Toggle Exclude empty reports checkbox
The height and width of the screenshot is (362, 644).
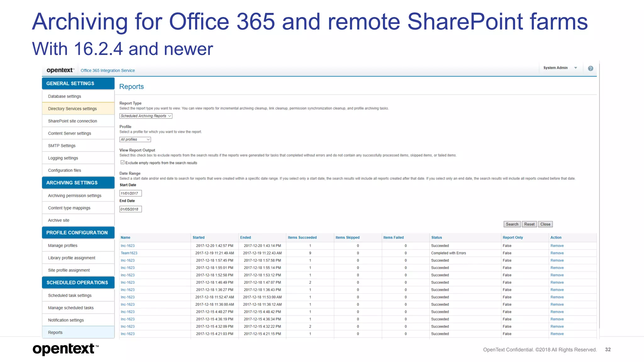pyautogui.click(x=123, y=162)
